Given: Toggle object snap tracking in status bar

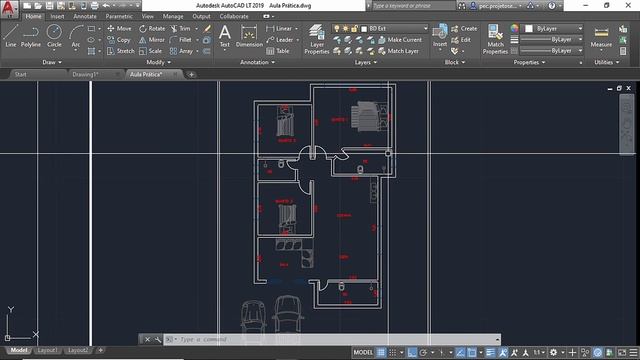Looking at the screenshot, I should pos(460,352).
